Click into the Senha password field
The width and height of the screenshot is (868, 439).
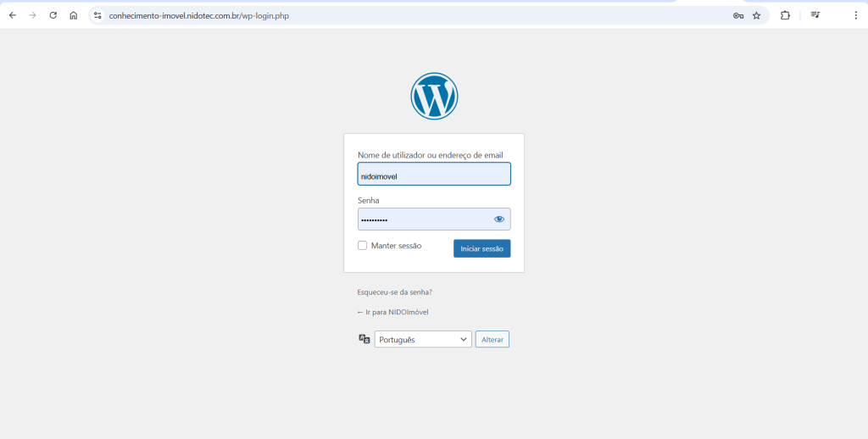tap(424, 219)
